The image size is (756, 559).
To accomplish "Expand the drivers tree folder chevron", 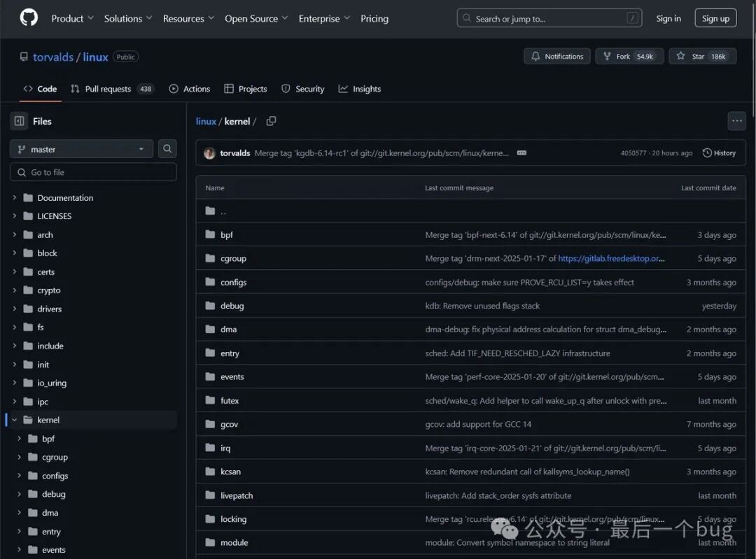I will (x=15, y=309).
